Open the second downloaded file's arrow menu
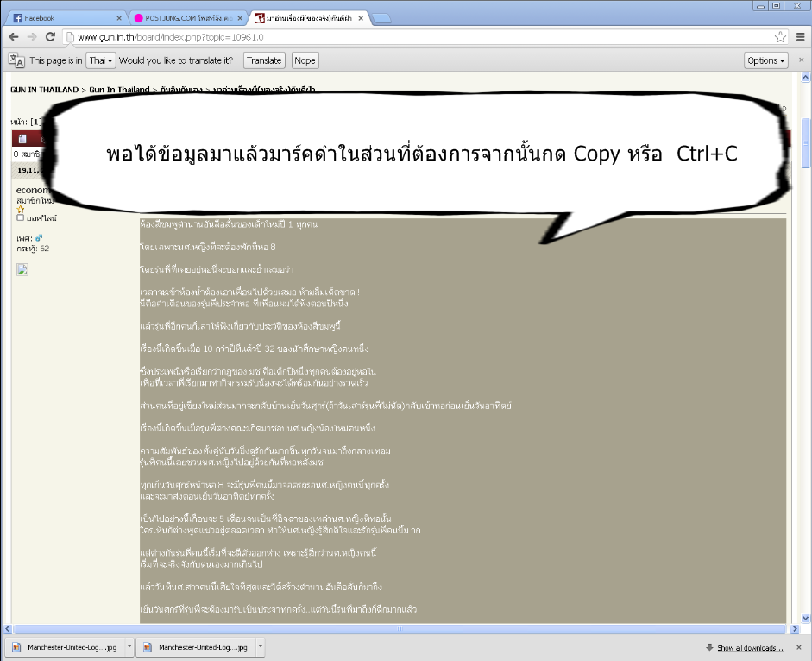Screen dimensions: 812x661 point(260,647)
